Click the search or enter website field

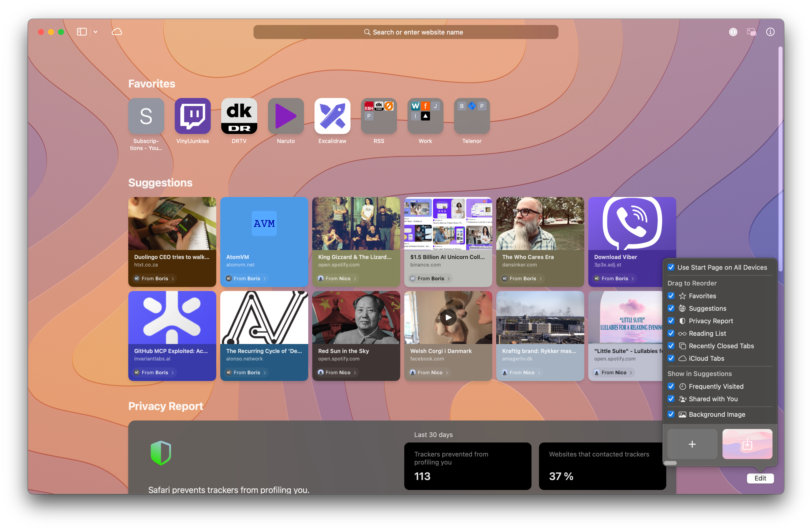point(406,32)
